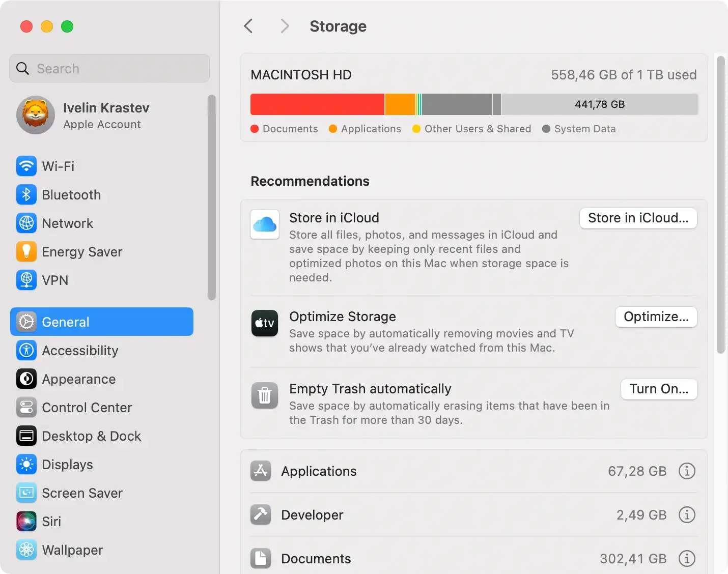Click the 558,46 GB of 1 TB used text
Screen dimensions: 728x574
(624, 75)
